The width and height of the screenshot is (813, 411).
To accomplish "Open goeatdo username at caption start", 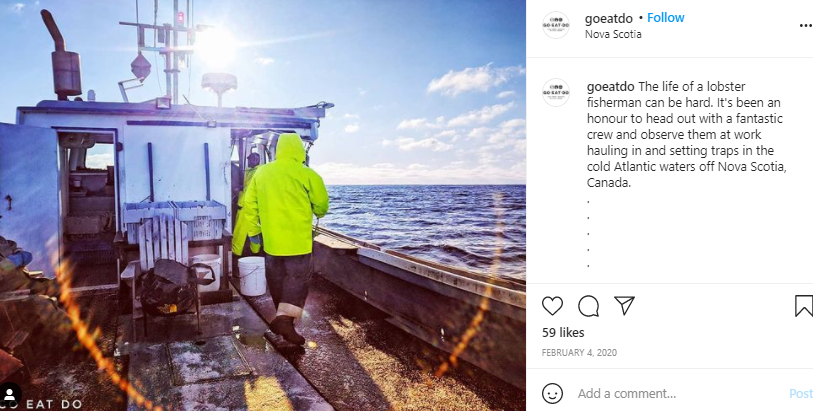I will 610,87.
